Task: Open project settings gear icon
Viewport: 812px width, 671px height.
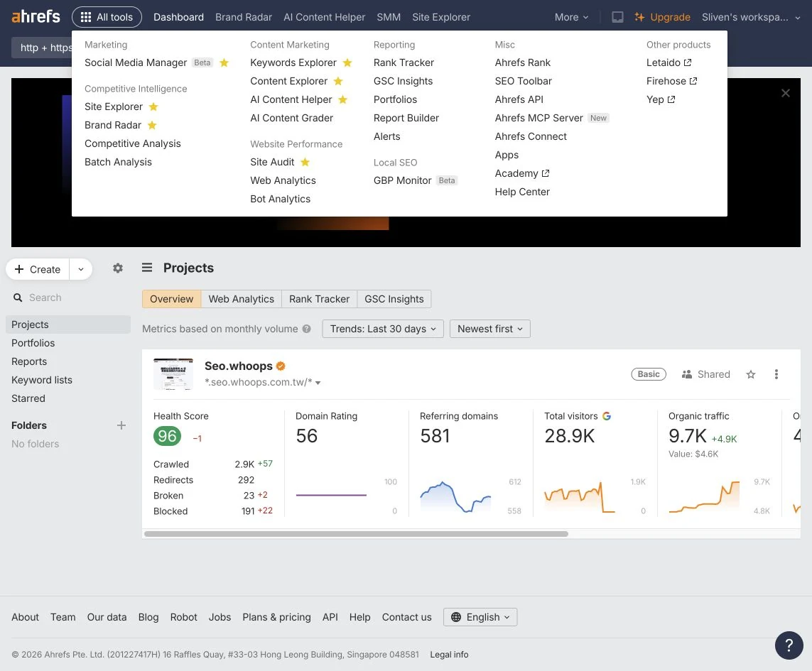Action: pos(118,268)
